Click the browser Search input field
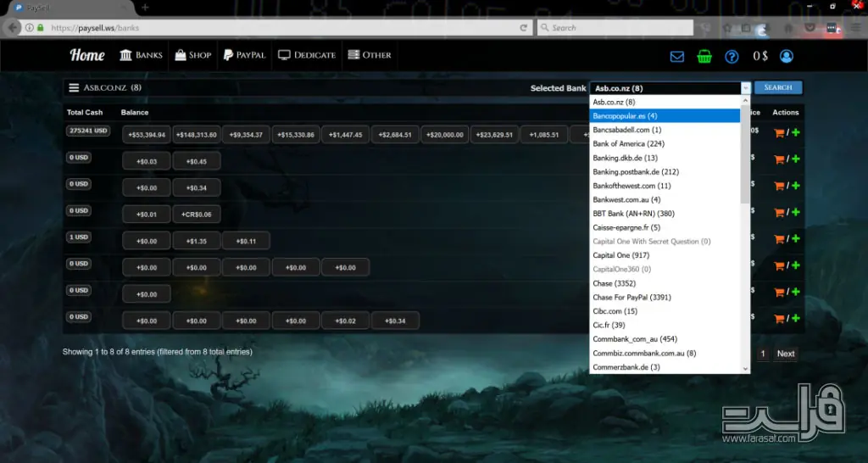The width and height of the screenshot is (868, 463). click(x=615, y=28)
